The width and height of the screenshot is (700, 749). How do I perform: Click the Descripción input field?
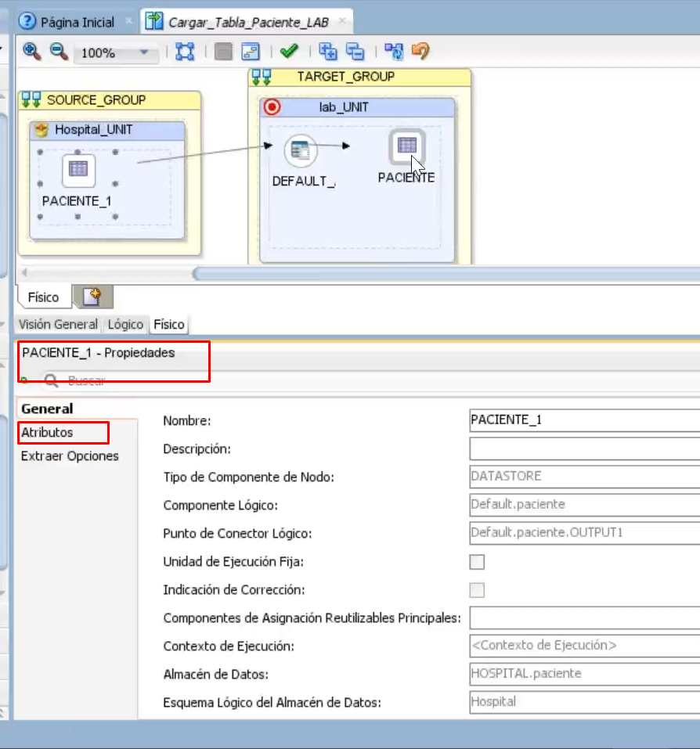(x=584, y=448)
